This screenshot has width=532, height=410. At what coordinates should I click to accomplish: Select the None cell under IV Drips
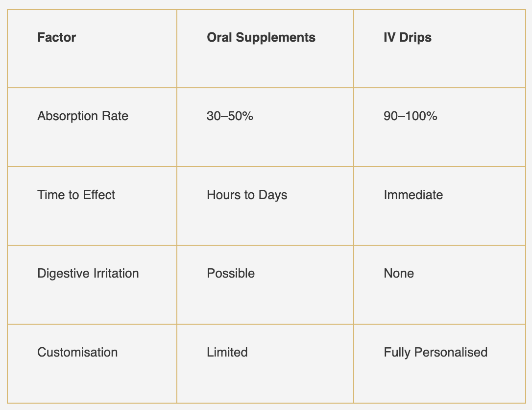click(399, 273)
